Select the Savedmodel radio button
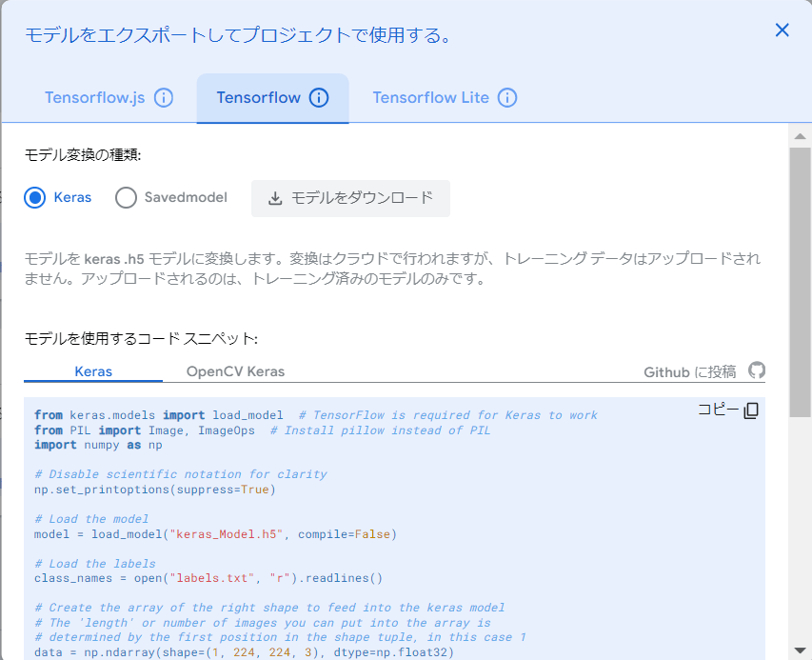 tap(126, 197)
